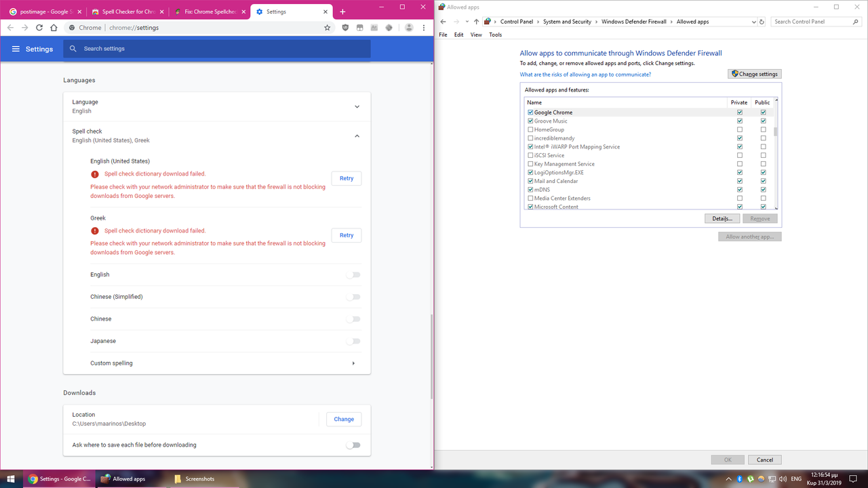
Task: Click the search magnifier in Settings
Action: click(x=73, y=49)
